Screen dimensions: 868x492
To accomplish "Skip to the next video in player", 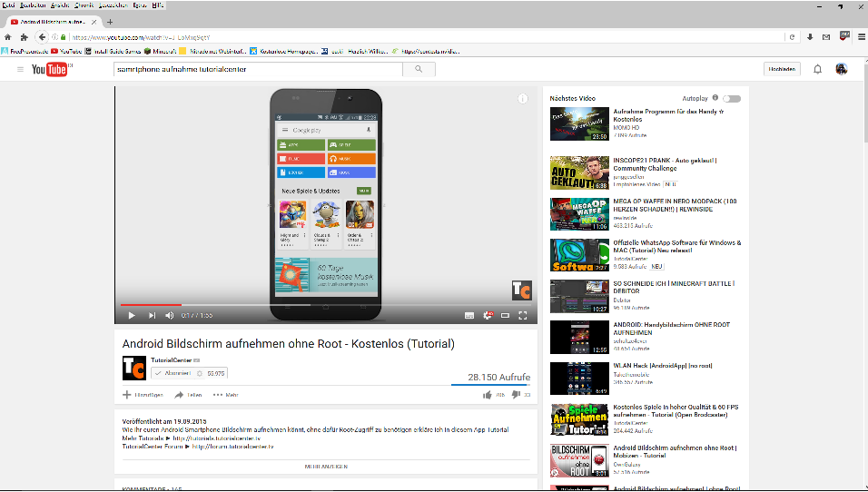I will 152,316.
